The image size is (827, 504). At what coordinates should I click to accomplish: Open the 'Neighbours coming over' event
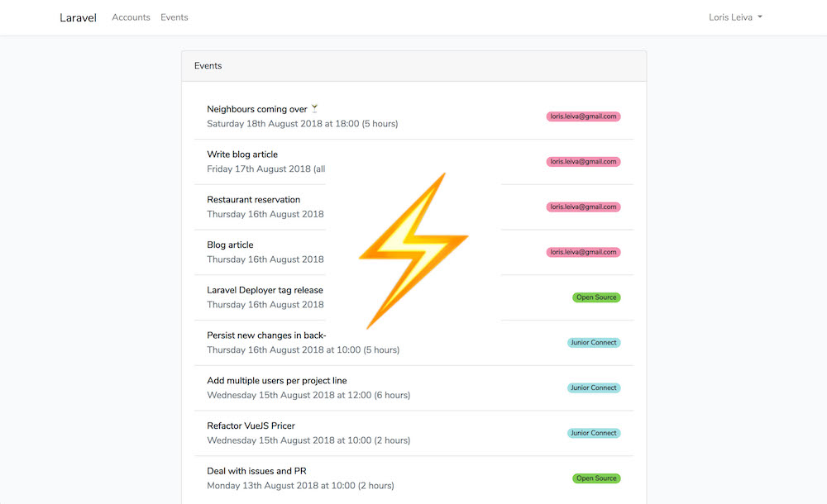(x=257, y=109)
